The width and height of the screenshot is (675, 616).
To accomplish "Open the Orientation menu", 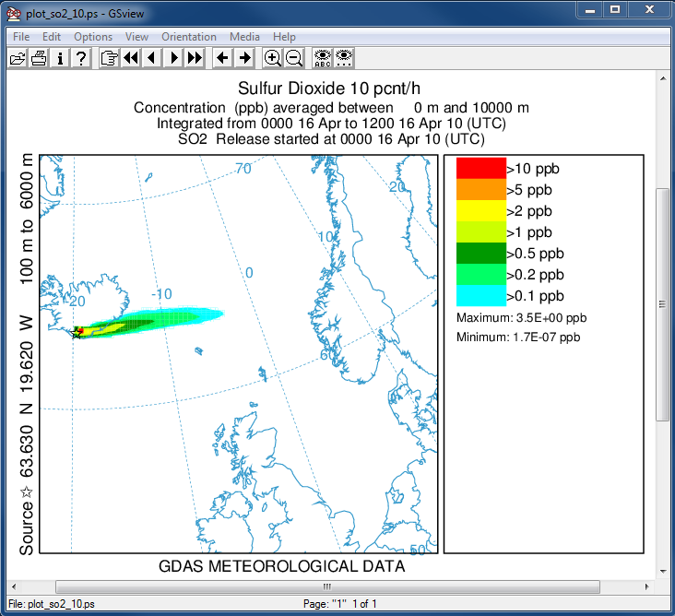I will tap(189, 37).
